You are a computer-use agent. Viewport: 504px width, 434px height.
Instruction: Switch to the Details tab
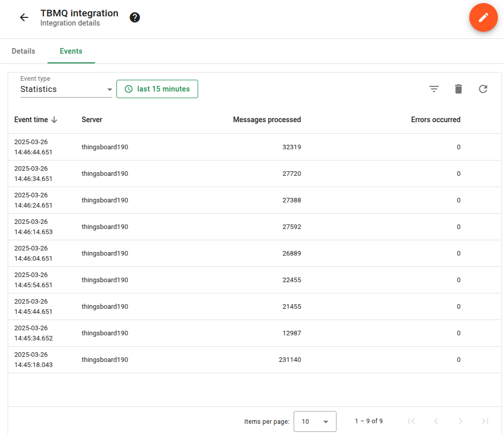(23, 51)
